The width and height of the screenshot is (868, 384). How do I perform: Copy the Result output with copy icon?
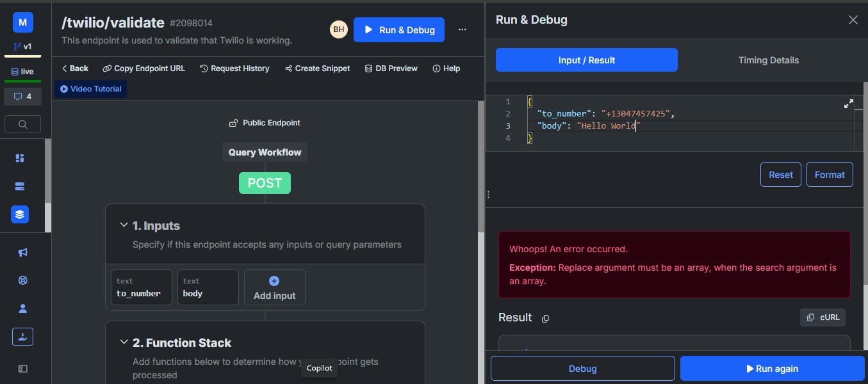(546, 318)
